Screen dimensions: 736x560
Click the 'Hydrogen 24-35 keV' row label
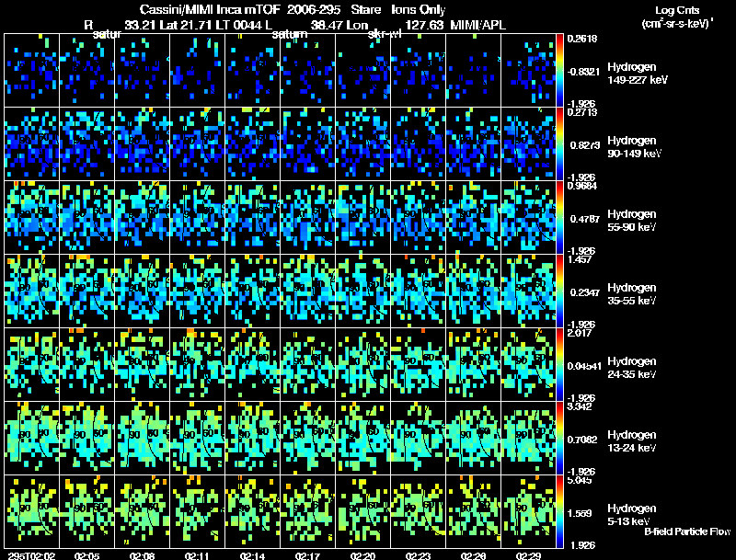pos(632,368)
